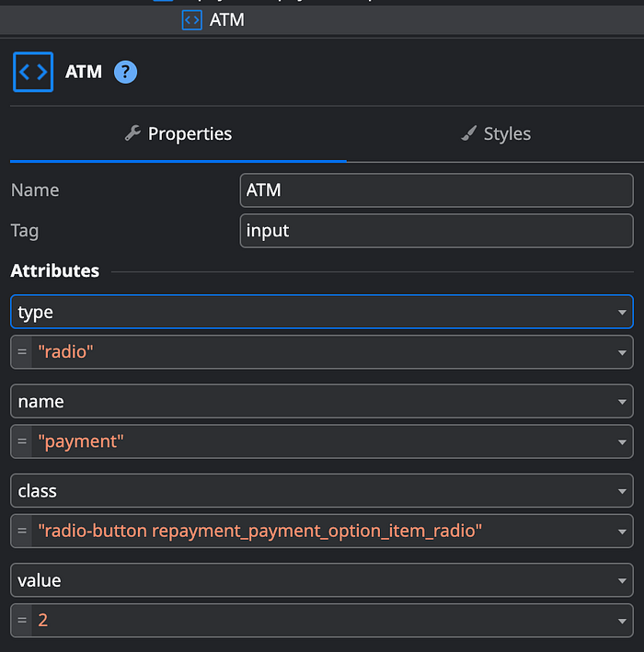The width and height of the screenshot is (644, 652).
Task: Click the Tag field containing input
Action: (436, 231)
